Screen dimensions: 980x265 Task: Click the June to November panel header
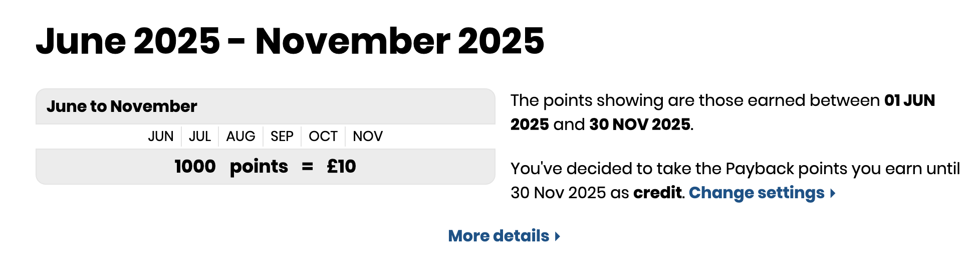(266, 106)
